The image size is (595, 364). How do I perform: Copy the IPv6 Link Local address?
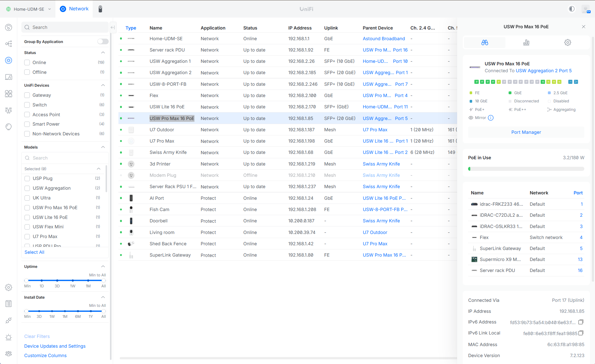click(x=581, y=333)
